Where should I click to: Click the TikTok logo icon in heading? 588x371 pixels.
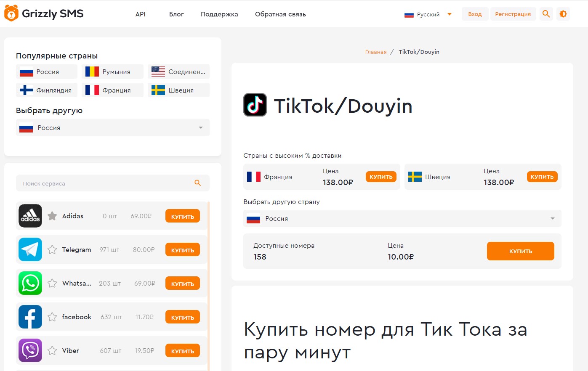255,105
